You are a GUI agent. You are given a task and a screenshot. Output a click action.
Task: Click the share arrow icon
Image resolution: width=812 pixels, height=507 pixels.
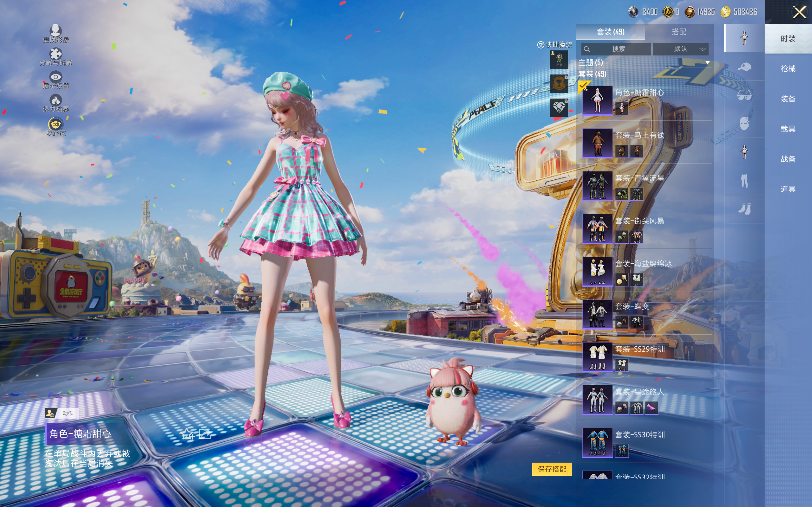205,434
